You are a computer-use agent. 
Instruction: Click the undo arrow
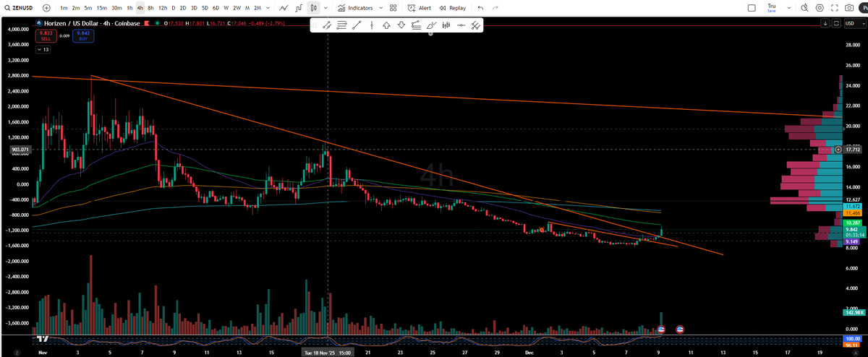tap(481, 8)
